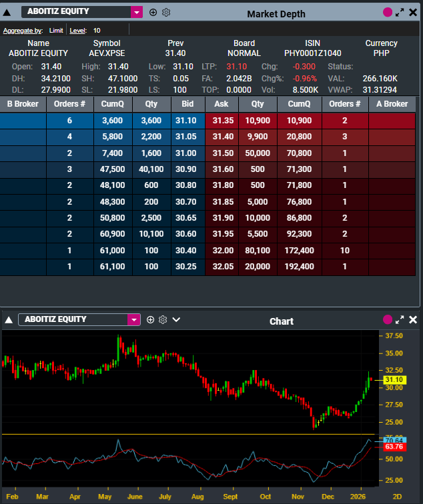Expand the Chart options chevron
This screenshot has height=504, width=423.
click(176, 319)
